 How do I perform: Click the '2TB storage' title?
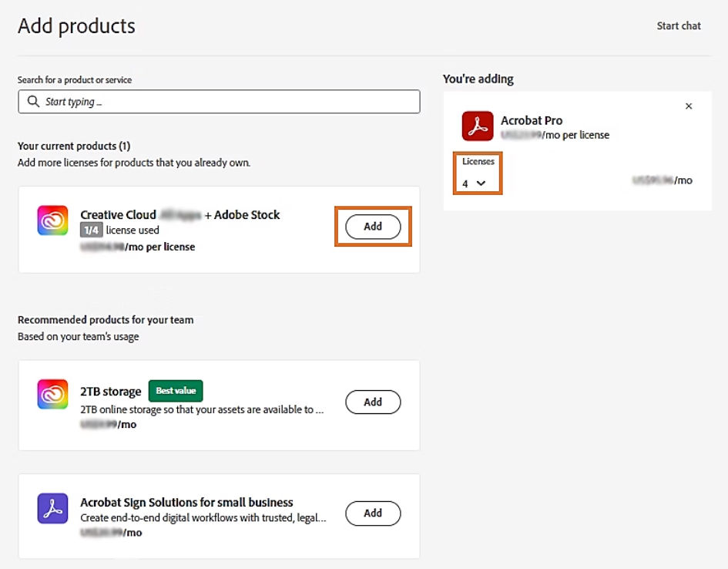click(x=110, y=392)
